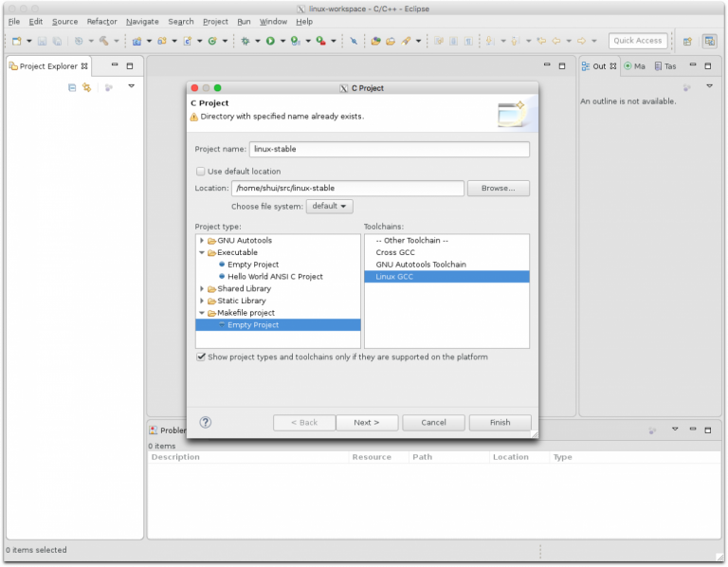
Task: Click Collapse All in Project Explorer
Action: click(72, 87)
